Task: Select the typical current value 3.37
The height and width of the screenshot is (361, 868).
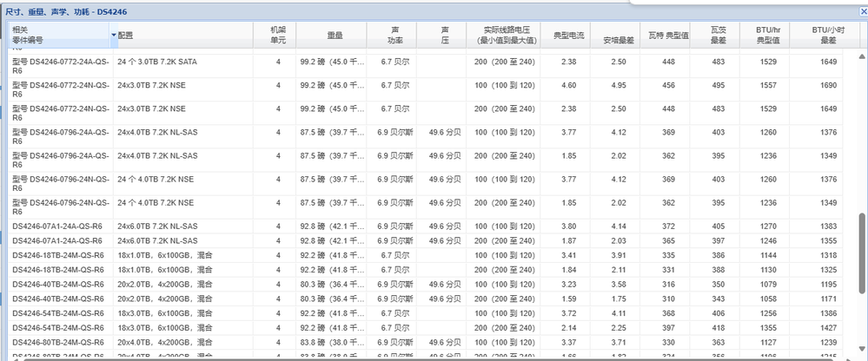Action: [568, 342]
